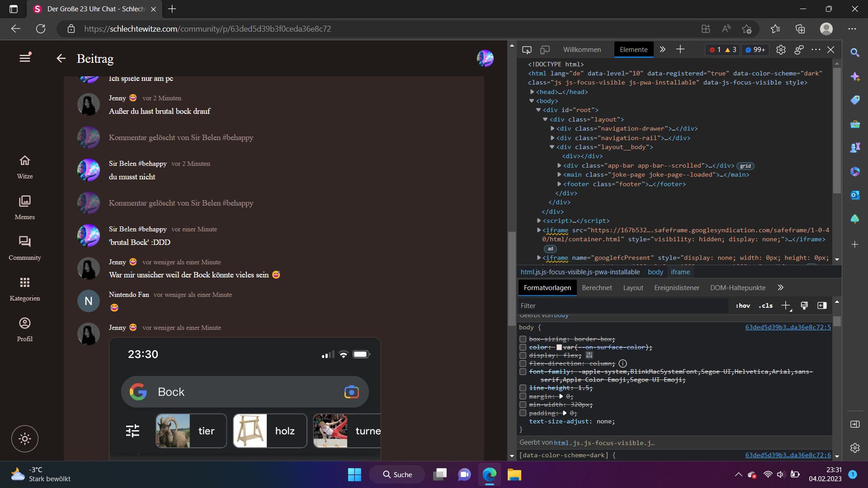Toggle the :hov element state panel

(743, 306)
